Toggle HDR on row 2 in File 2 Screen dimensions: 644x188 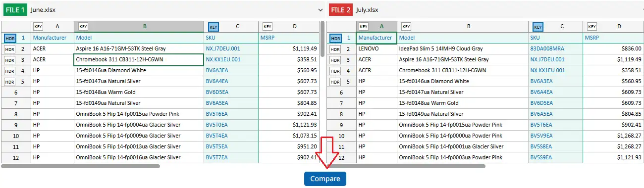335,49
